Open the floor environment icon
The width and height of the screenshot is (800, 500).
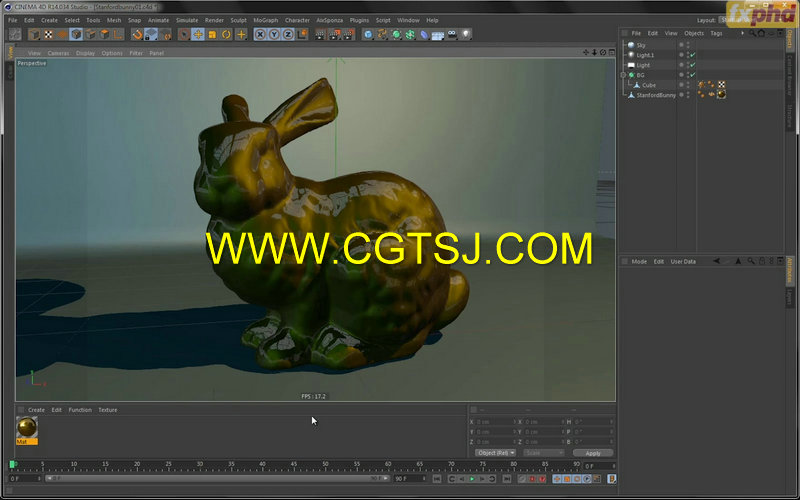[438, 35]
